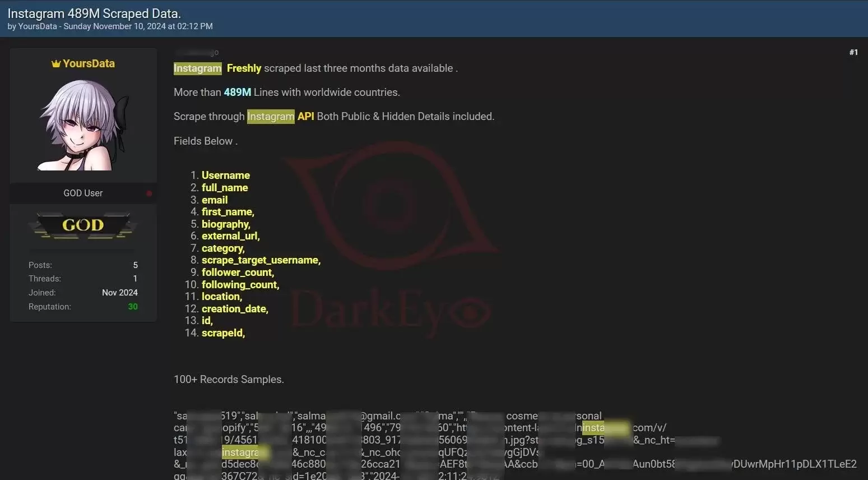Click the post number #1 link
Viewport: 868px width, 480px height.
[853, 52]
